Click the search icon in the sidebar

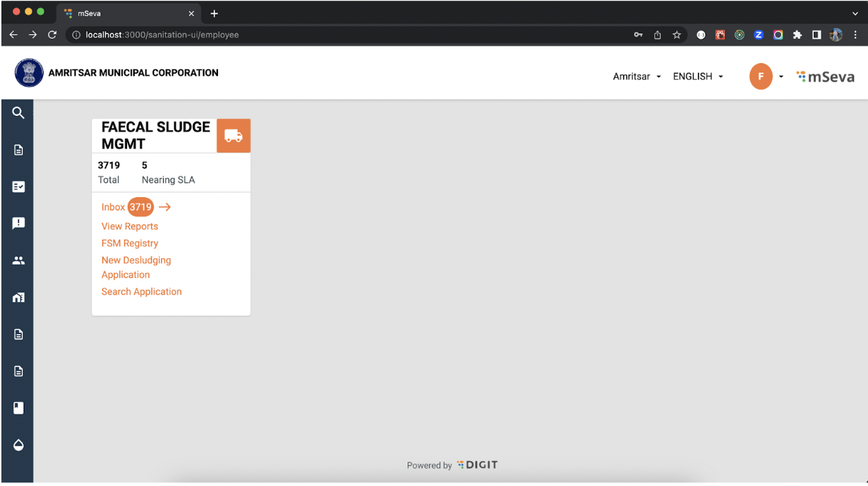18,113
